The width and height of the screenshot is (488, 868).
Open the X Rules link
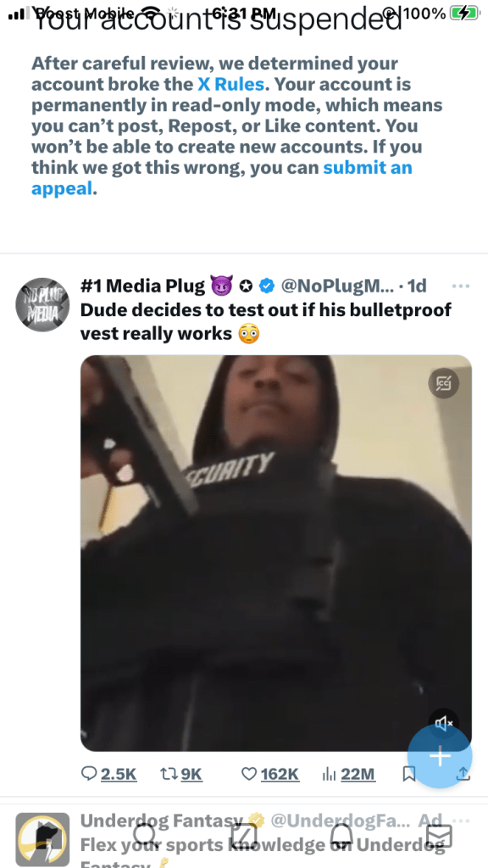(230, 84)
